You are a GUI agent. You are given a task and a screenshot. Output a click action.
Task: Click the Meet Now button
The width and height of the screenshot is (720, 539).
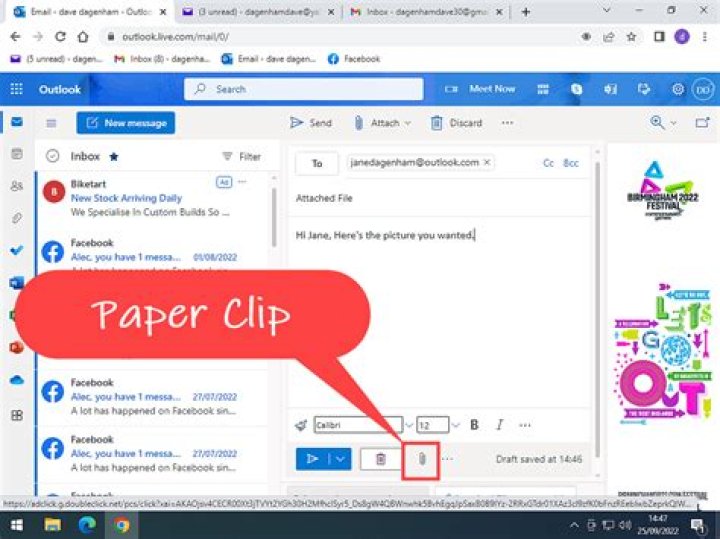pyautogui.click(x=481, y=89)
